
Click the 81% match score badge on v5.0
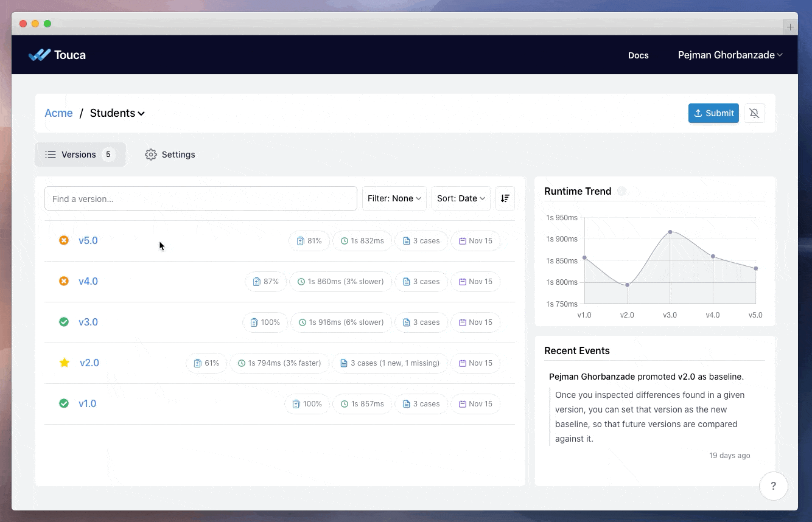pos(309,241)
